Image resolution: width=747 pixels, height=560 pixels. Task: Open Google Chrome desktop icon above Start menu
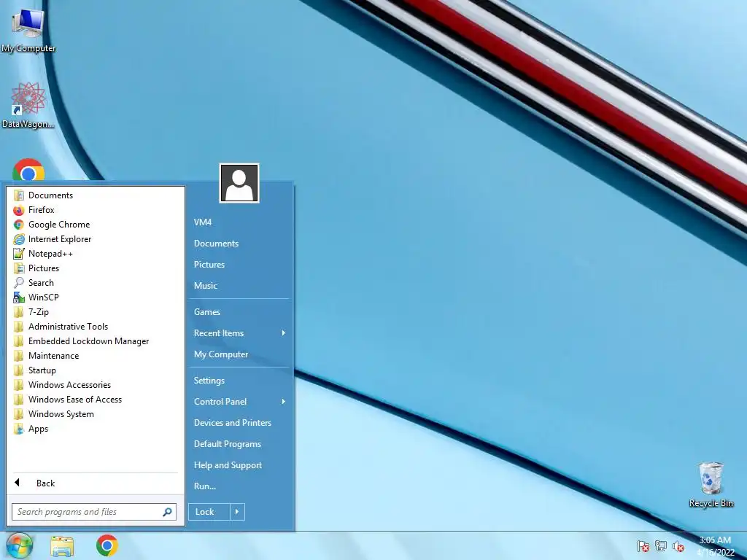click(28, 169)
